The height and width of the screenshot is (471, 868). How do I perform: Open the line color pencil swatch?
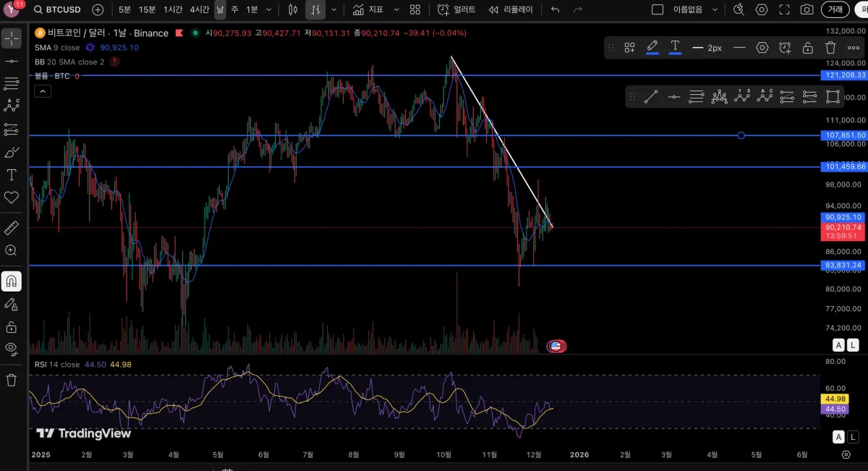652,47
